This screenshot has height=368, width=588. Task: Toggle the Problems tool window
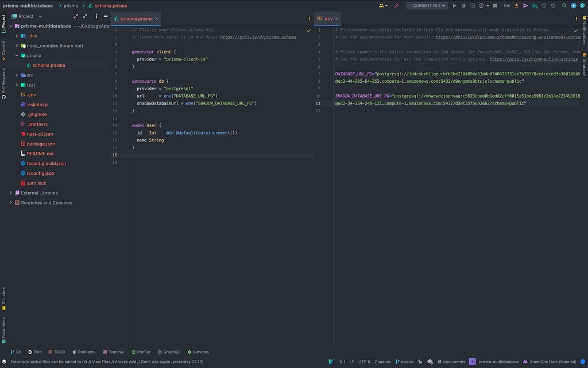[83, 352]
